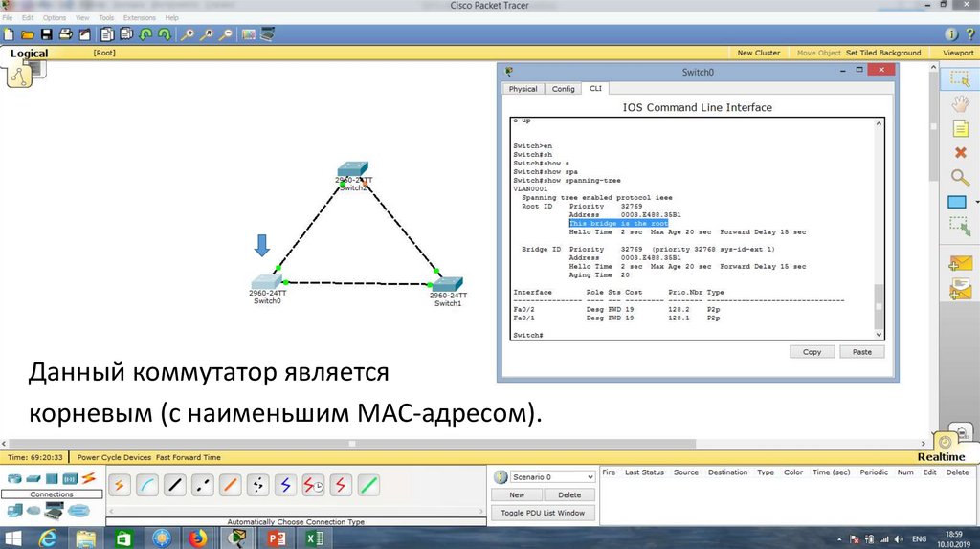Select the Inspect magnifier tool
The width and height of the screenshot is (980, 549).
(x=960, y=177)
